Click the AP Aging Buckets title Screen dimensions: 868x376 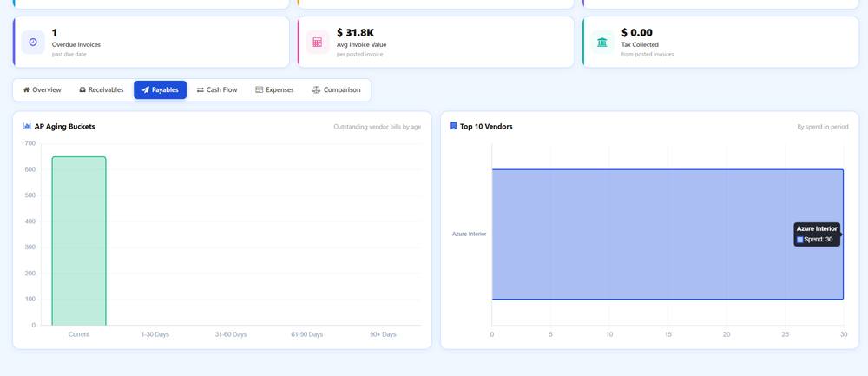(65, 126)
